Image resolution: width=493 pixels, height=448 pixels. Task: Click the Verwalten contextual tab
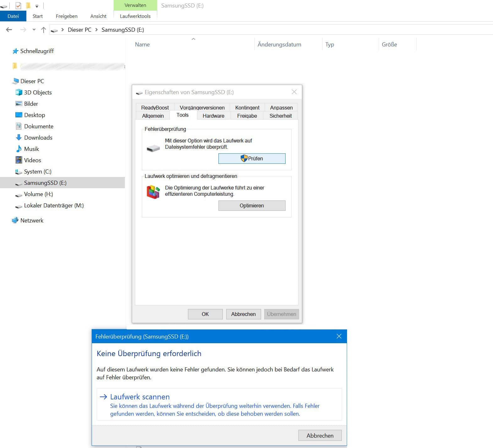pos(135,5)
